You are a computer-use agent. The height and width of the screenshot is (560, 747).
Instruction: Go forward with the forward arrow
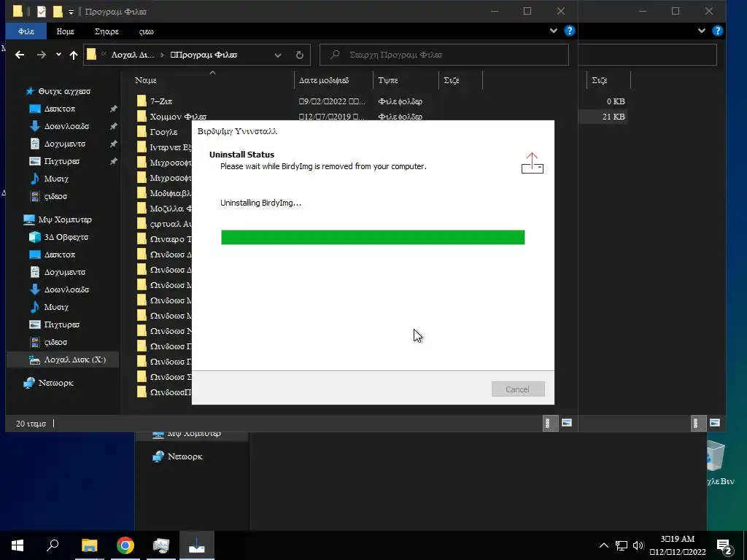pos(42,55)
